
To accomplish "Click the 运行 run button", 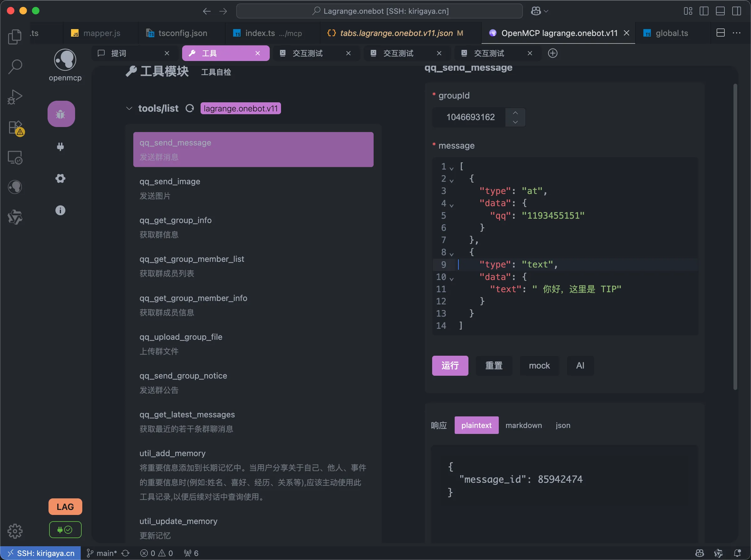I will coord(450,365).
